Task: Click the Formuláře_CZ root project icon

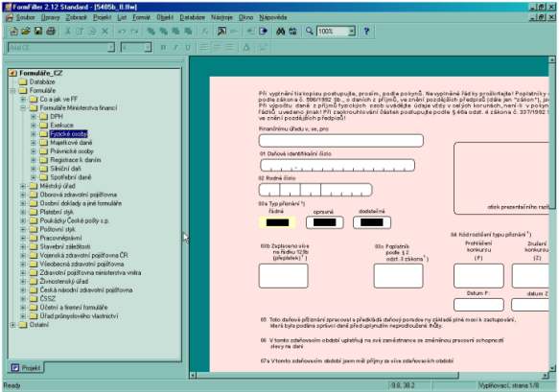Action: coord(13,73)
